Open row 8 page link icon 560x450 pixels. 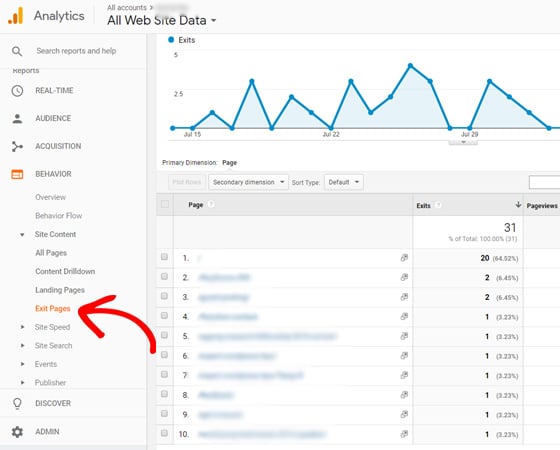tap(404, 395)
